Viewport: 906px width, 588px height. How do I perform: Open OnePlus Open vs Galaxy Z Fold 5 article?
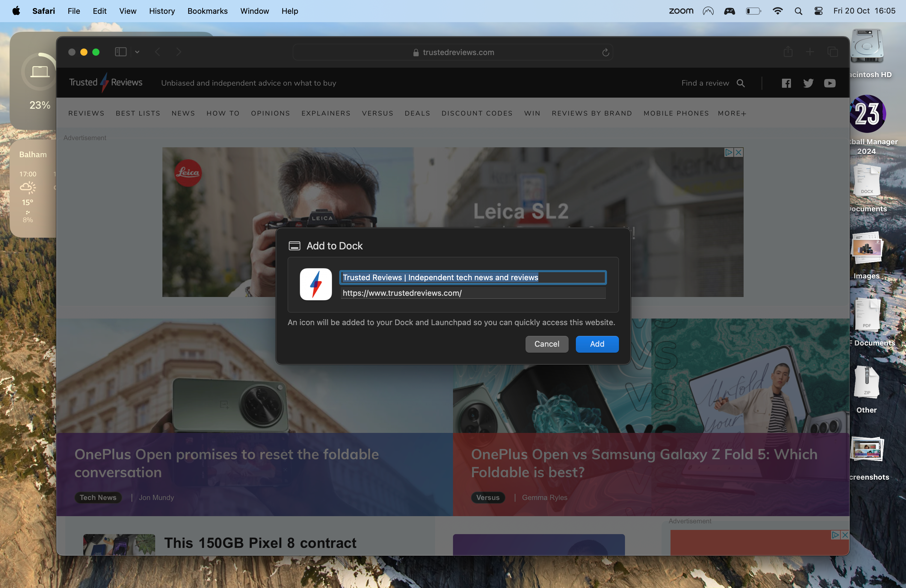tap(644, 463)
